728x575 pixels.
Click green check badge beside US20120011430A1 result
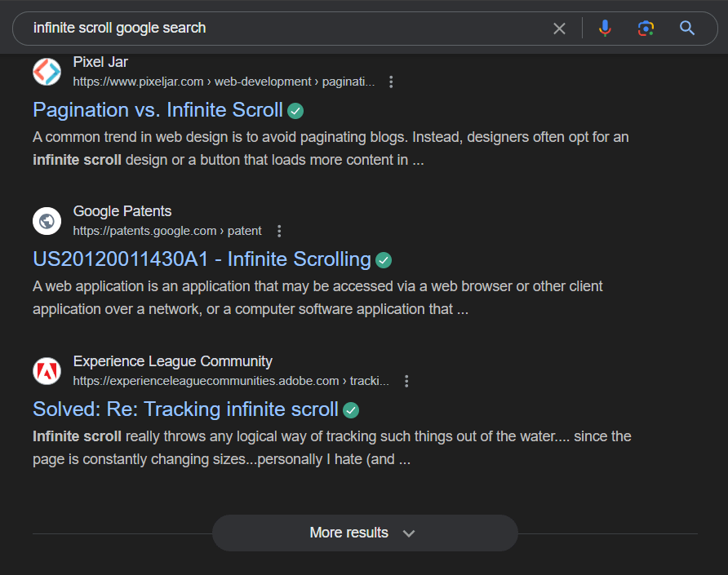[384, 260]
